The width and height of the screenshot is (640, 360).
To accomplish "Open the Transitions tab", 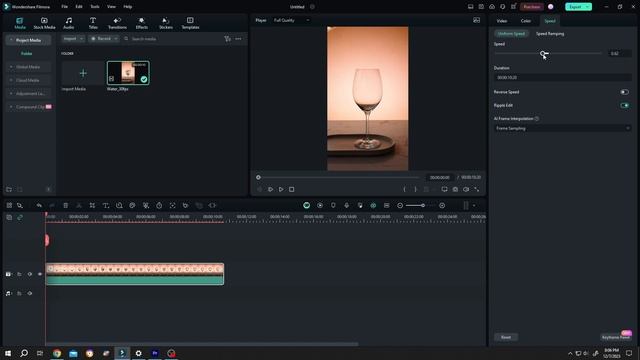I will coord(117,23).
